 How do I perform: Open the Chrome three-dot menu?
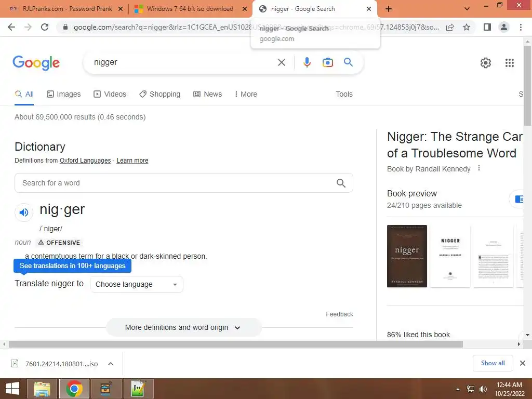coord(521,27)
